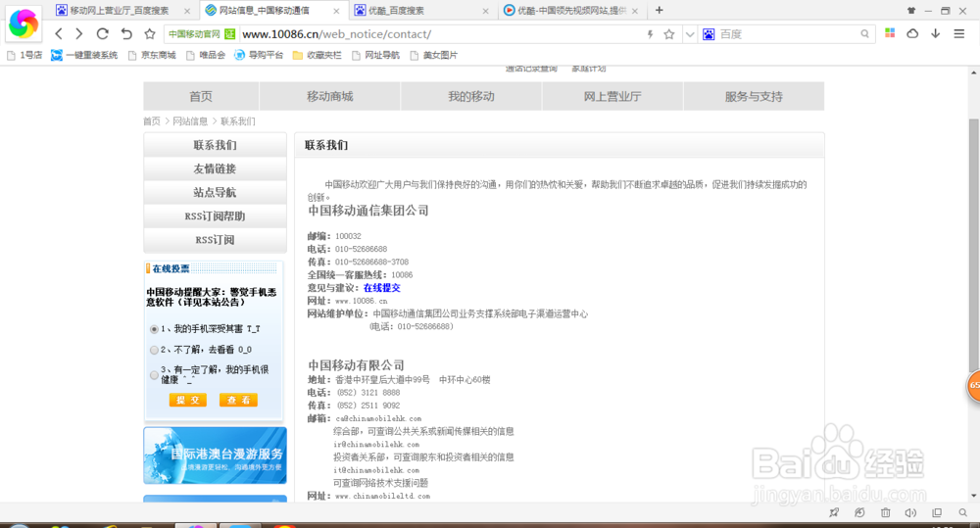
Task: Click the 百度 search input box
Action: click(x=788, y=34)
